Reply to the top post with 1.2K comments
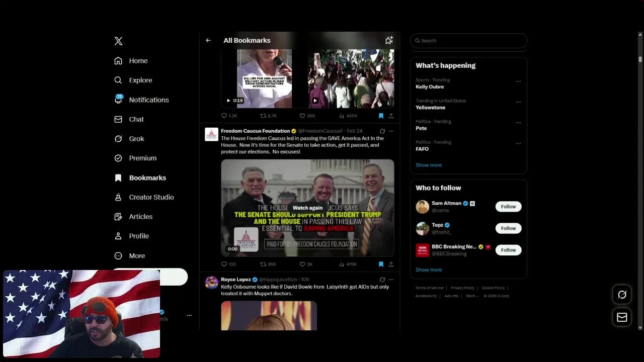This screenshot has width=644, height=362. tap(229, 116)
